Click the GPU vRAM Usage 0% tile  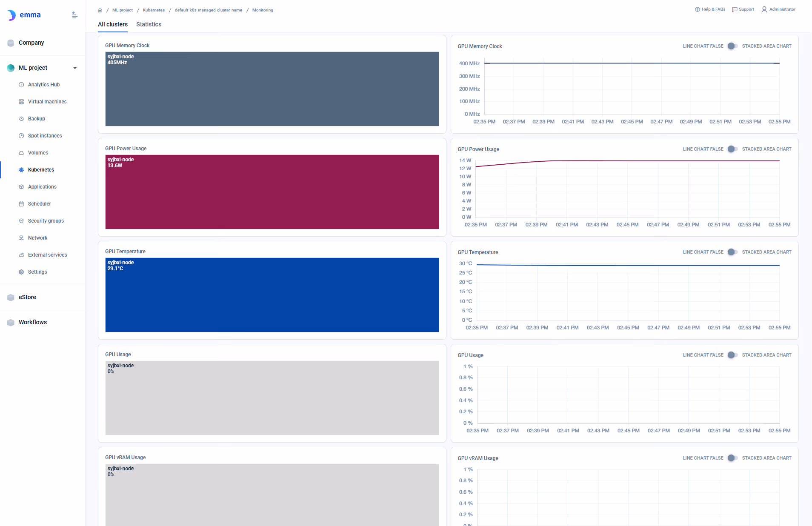[272, 495]
